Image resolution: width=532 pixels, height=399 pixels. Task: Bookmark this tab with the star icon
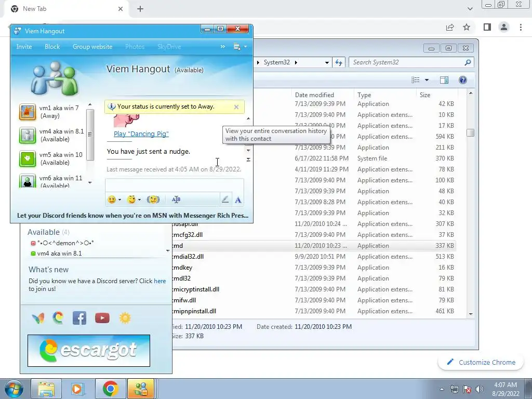467,27
